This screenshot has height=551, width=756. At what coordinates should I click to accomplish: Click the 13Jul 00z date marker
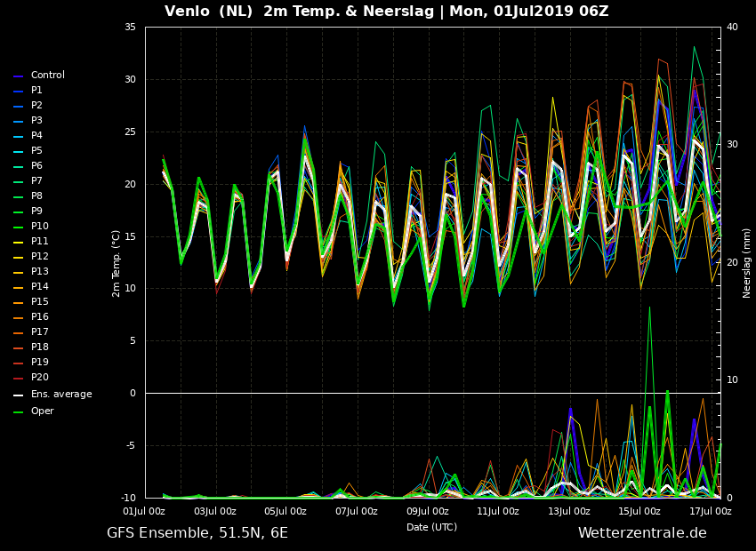[x=569, y=511]
